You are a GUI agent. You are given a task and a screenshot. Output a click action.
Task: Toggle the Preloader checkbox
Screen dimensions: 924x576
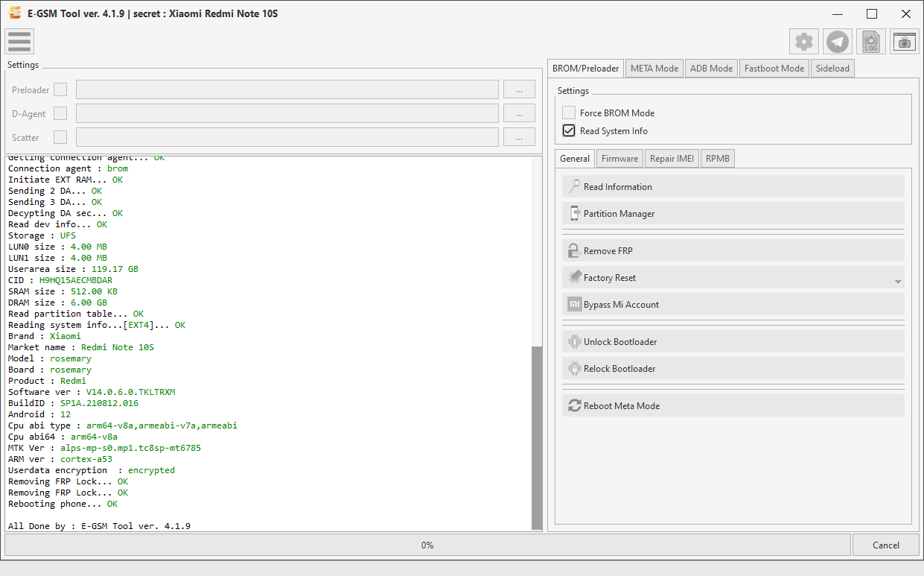[x=60, y=89]
